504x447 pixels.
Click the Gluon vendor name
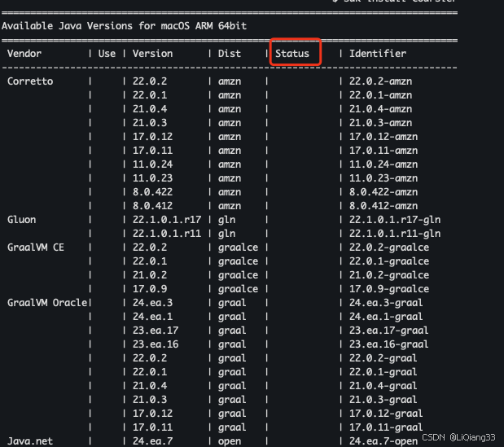pyautogui.click(x=21, y=220)
